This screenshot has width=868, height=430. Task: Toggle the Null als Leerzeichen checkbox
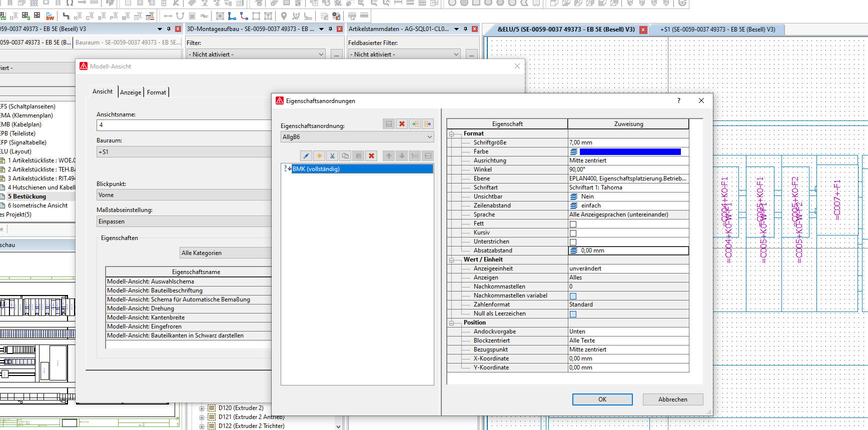(x=573, y=314)
